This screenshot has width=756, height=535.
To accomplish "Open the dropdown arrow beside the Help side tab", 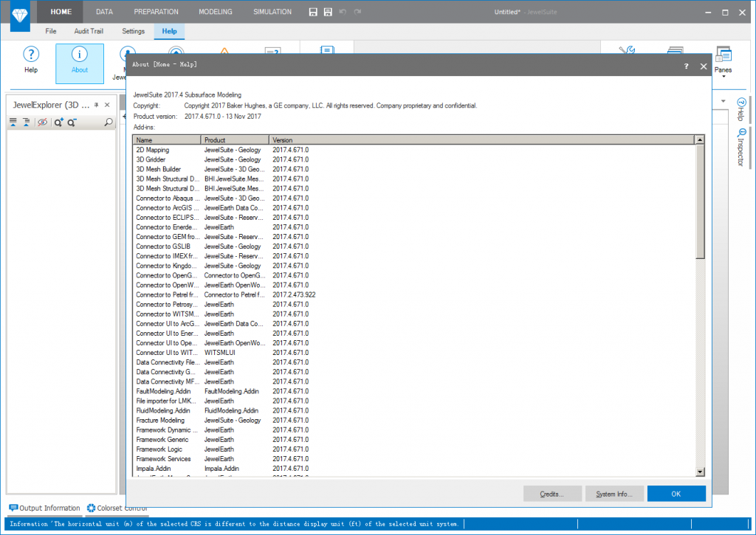I will tap(724, 101).
